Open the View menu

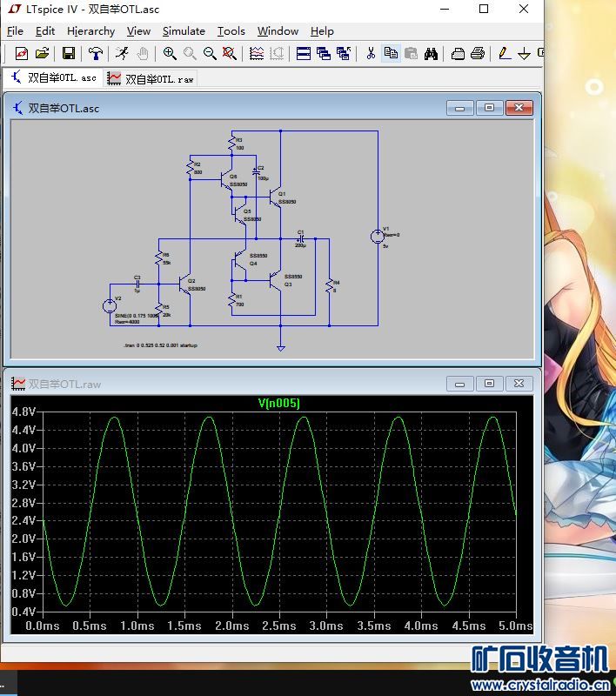click(x=138, y=31)
